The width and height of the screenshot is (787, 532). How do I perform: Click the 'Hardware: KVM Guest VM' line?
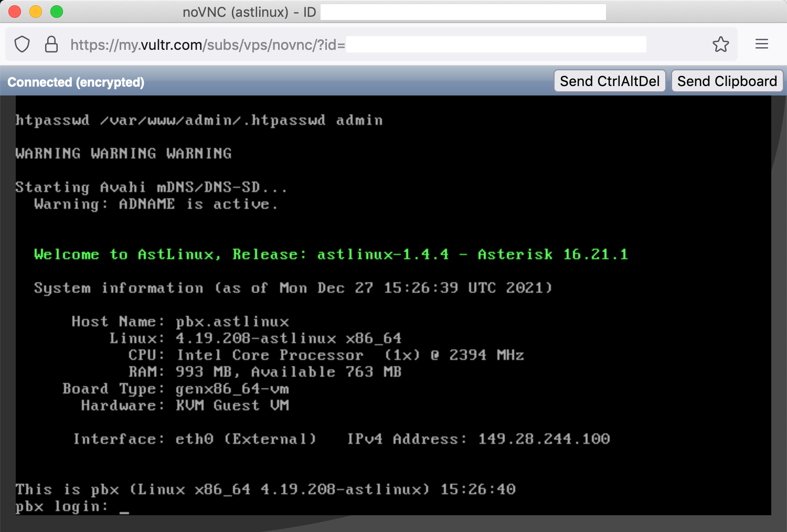point(185,406)
